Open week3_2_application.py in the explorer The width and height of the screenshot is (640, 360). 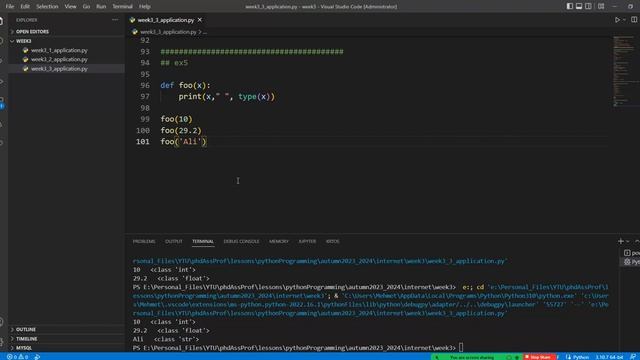tap(66, 59)
